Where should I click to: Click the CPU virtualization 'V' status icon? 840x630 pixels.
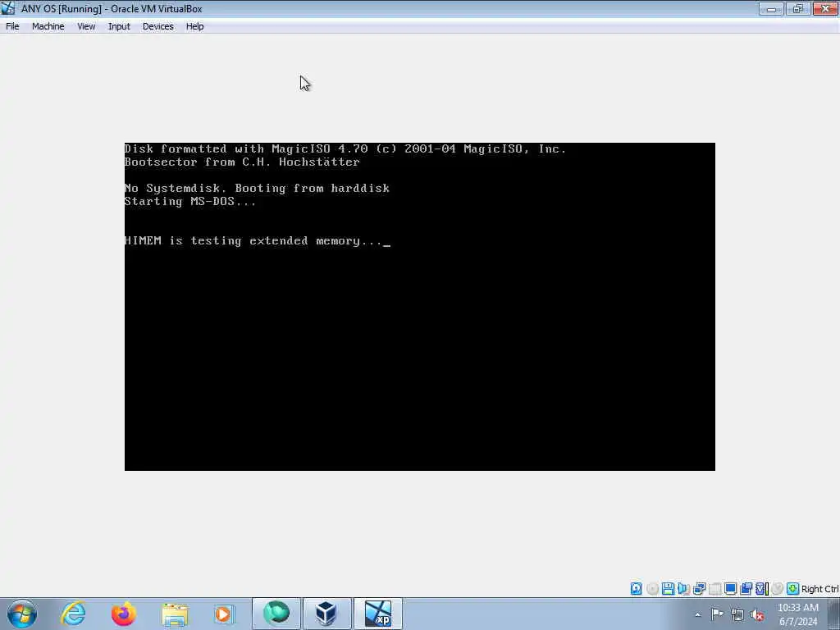pyautogui.click(x=761, y=589)
